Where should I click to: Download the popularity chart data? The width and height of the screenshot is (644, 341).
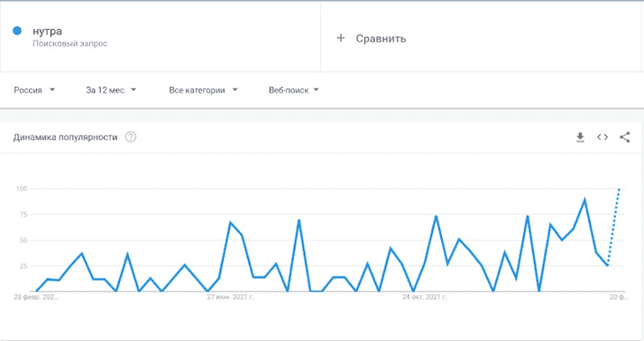(580, 137)
